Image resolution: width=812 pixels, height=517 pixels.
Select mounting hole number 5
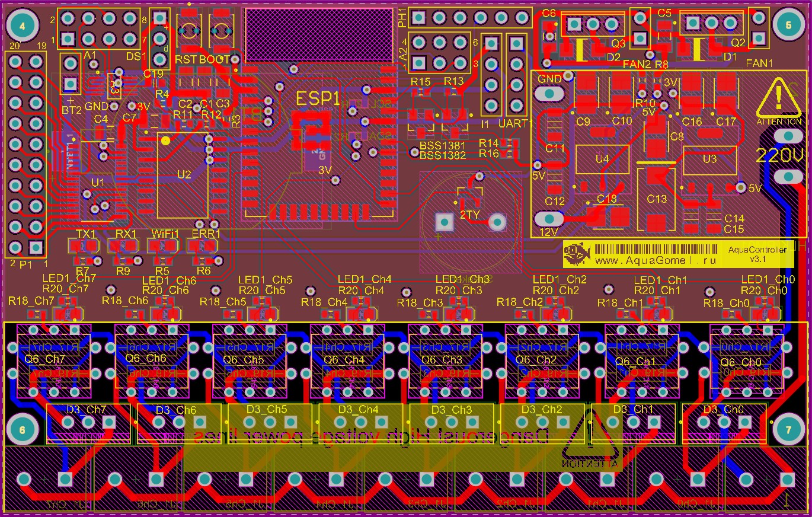coord(788,25)
